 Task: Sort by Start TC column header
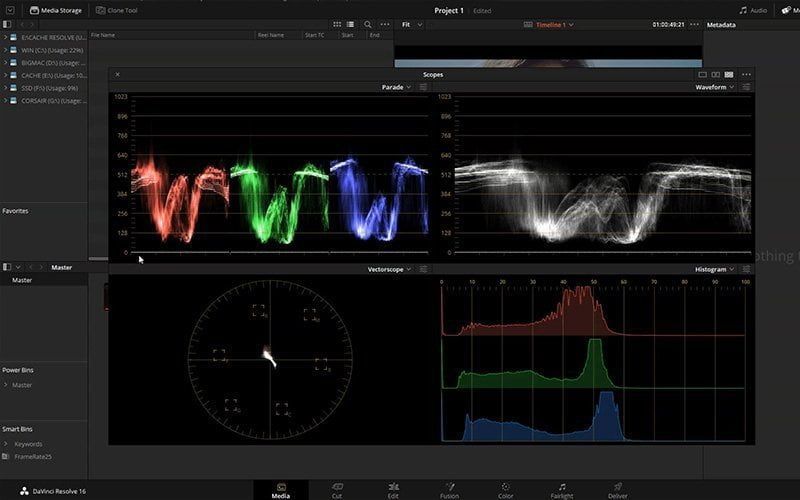[x=314, y=35]
